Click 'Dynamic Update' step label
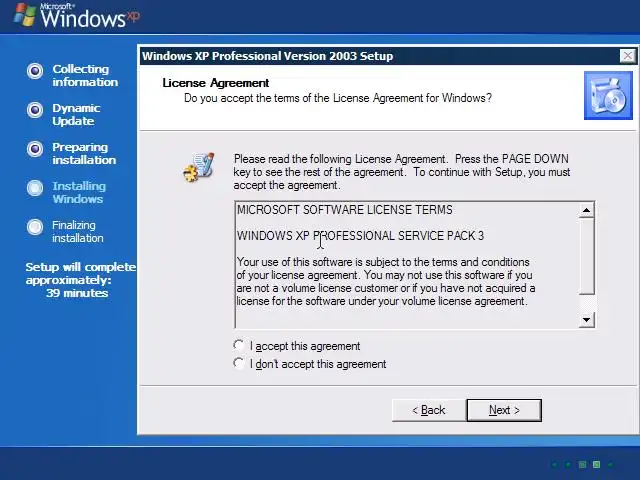The image size is (640, 480). (x=76, y=114)
